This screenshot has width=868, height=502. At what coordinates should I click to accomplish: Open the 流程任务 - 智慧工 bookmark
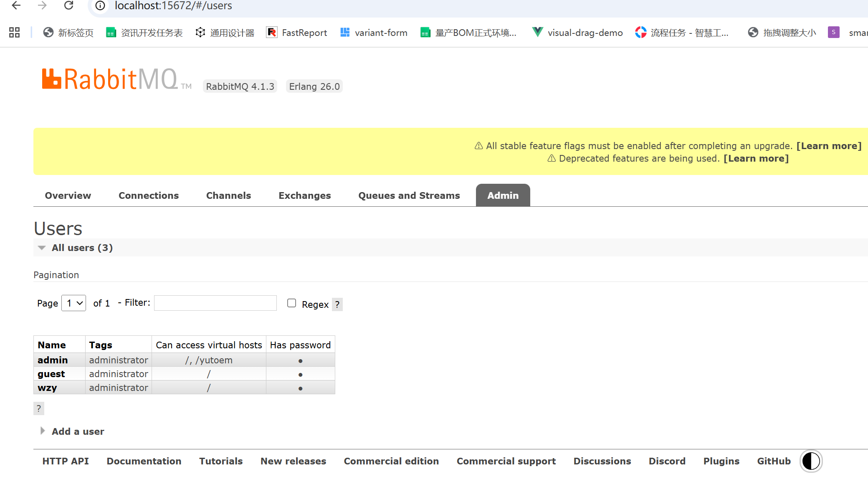click(x=682, y=33)
